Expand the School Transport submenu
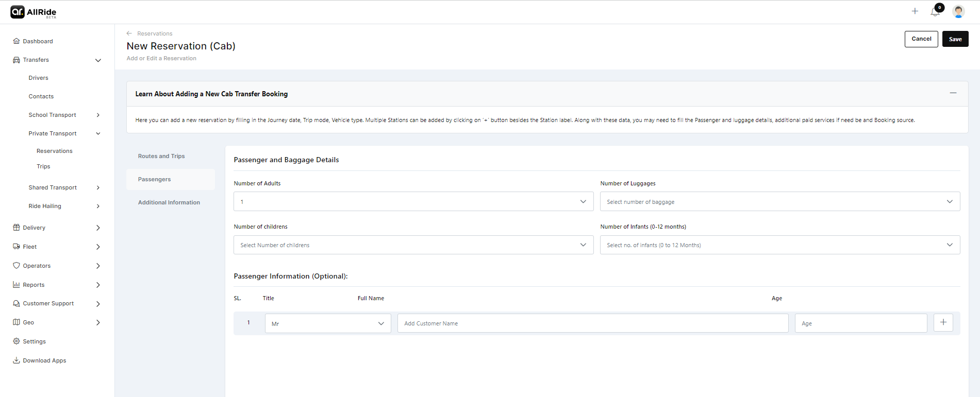 pos(98,115)
